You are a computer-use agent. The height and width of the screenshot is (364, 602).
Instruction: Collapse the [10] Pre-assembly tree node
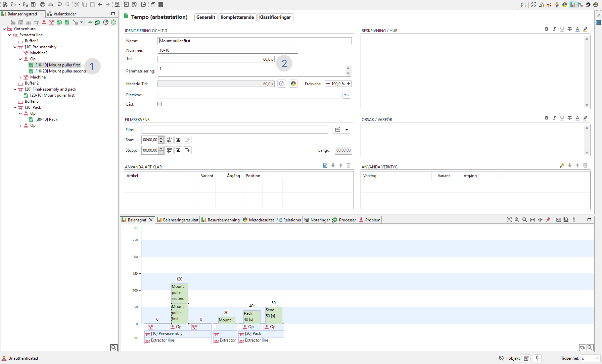(x=15, y=47)
